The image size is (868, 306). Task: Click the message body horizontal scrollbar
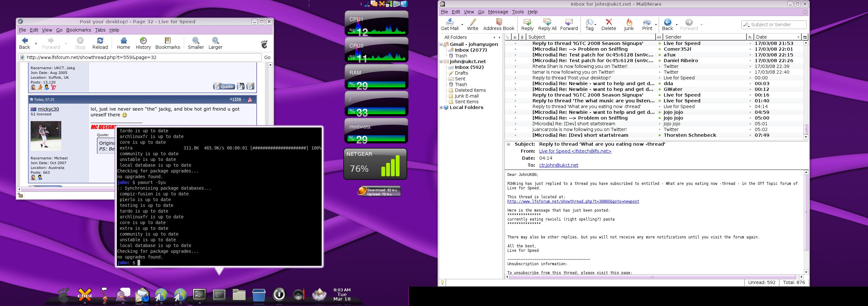pyautogui.click(x=653, y=277)
